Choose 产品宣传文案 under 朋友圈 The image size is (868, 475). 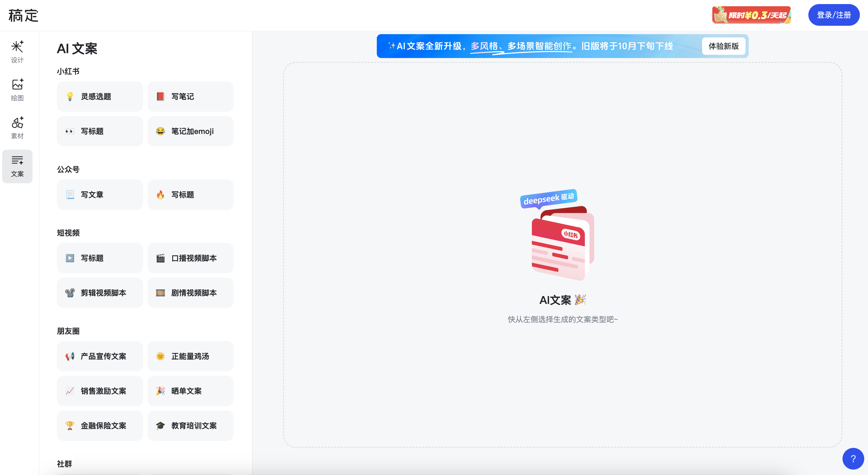click(100, 356)
